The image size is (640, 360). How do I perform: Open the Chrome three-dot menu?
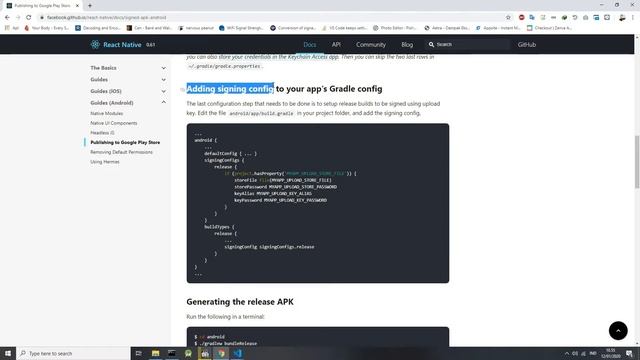click(633, 18)
